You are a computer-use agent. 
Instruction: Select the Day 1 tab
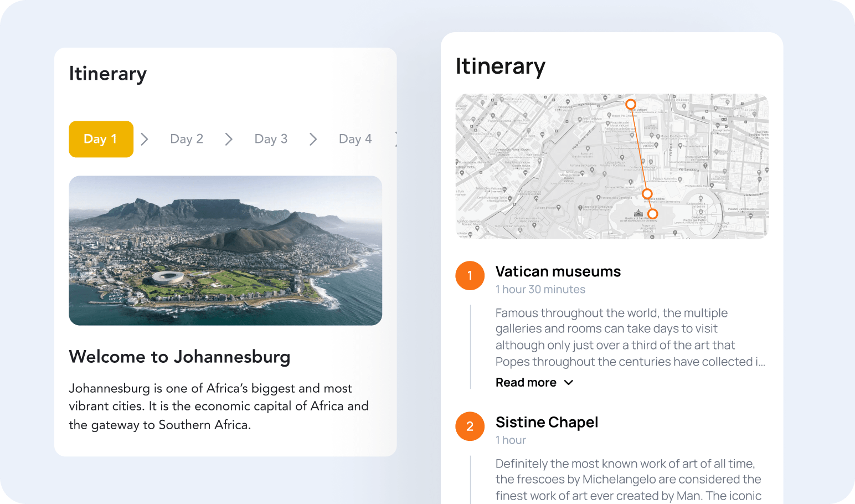tap(101, 139)
